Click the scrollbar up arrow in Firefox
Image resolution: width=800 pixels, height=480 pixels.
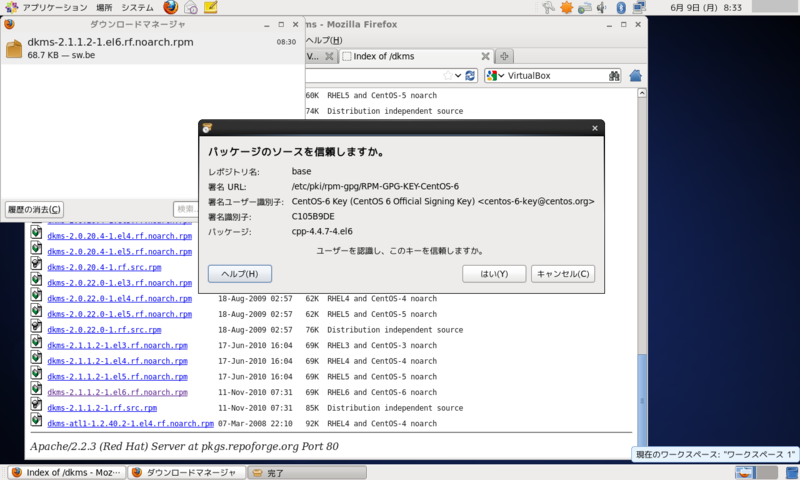[x=642, y=93]
